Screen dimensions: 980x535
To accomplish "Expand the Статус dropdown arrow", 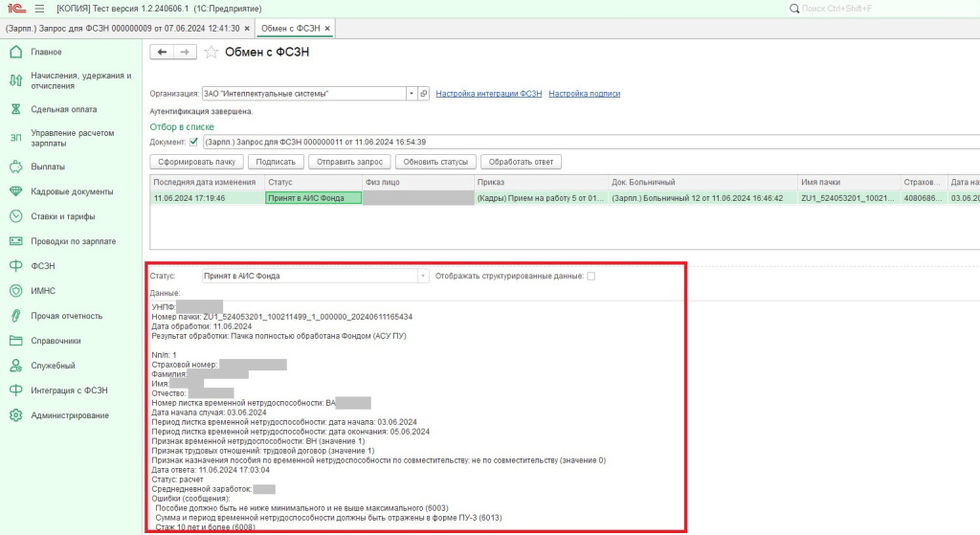I will (x=423, y=277).
